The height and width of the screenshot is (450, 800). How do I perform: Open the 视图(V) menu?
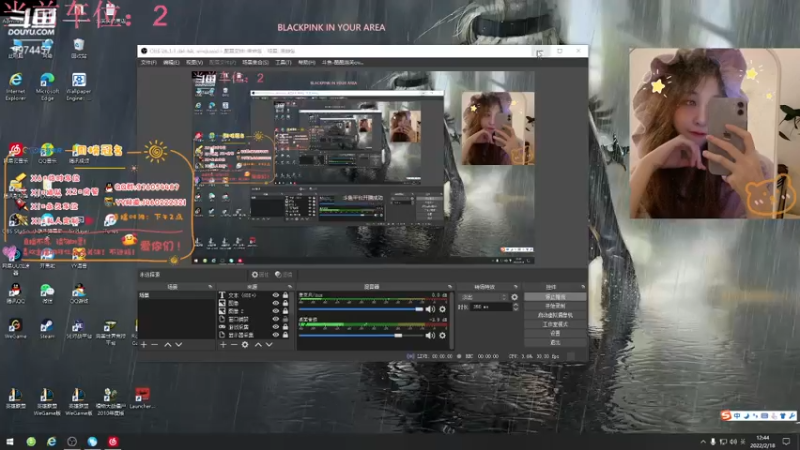194,62
